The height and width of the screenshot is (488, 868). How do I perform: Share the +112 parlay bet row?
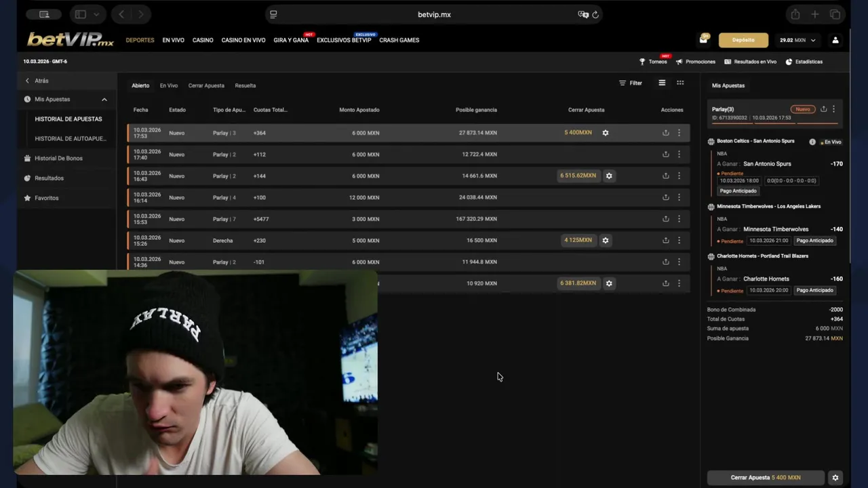pos(665,155)
